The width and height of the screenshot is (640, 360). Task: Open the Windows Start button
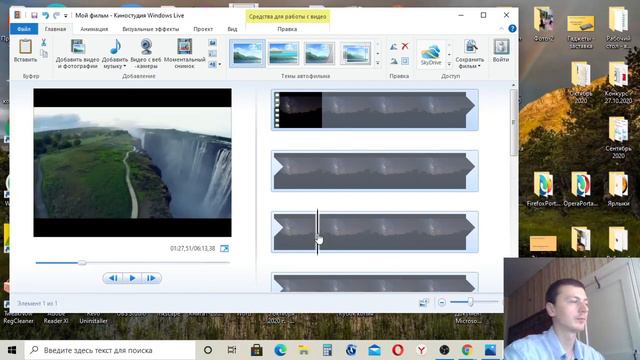tap(12, 350)
